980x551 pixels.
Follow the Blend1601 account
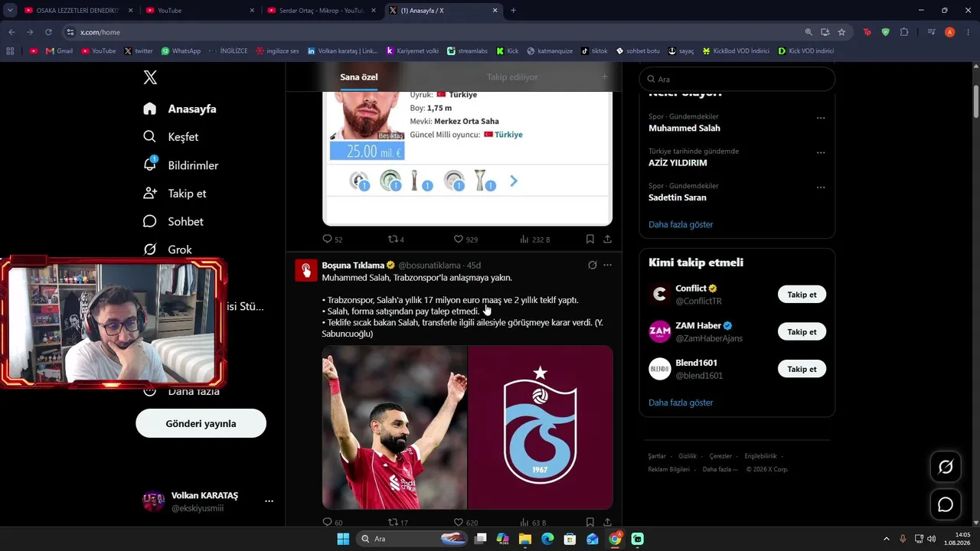[802, 369]
